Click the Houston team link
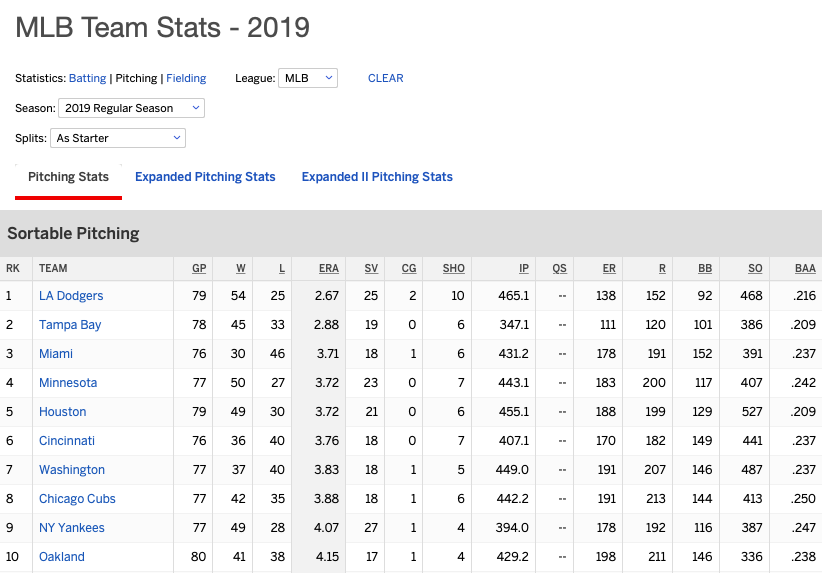Viewport: 822px width, 573px height. (x=63, y=412)
